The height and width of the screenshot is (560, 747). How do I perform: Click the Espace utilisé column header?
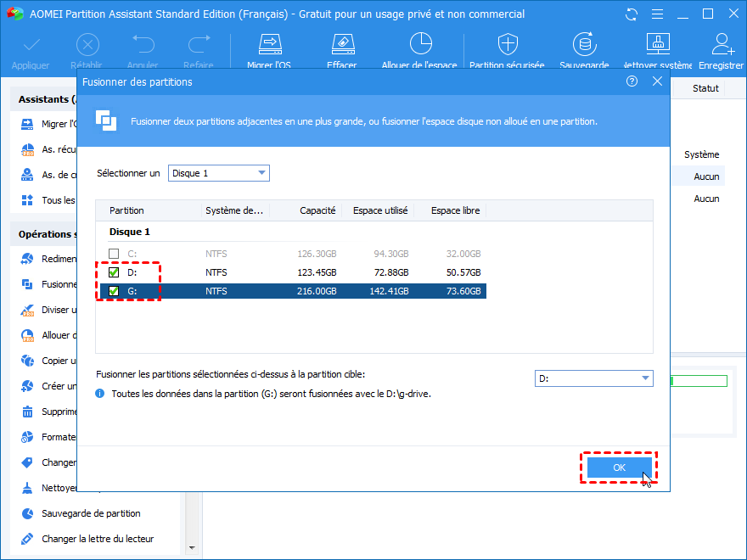[380, 210]
